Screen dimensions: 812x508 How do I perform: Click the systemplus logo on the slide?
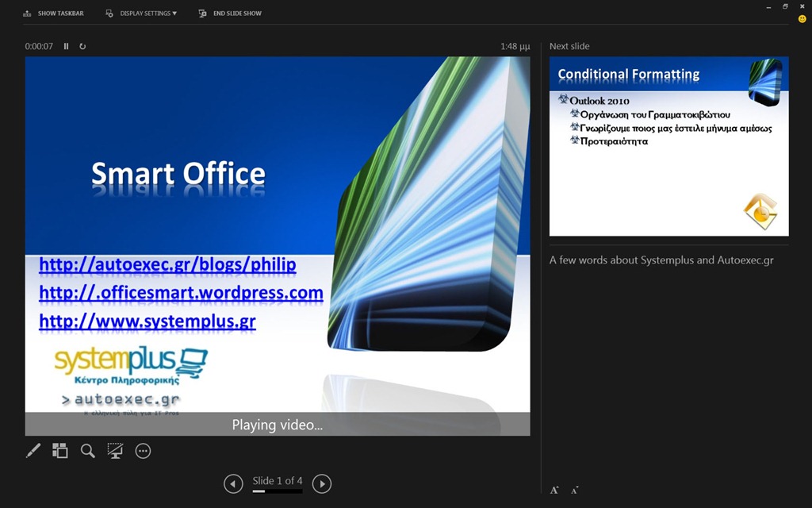pos(131,365)
